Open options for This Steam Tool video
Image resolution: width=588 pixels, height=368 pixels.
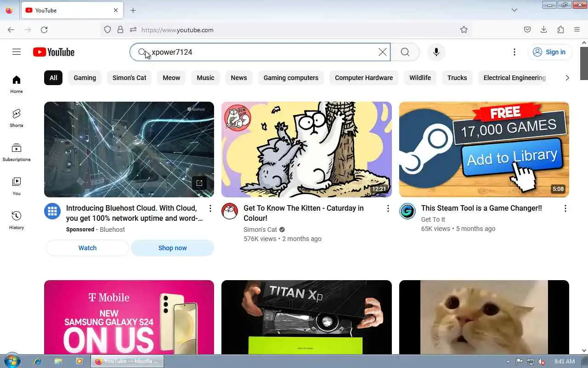[565, 208]
